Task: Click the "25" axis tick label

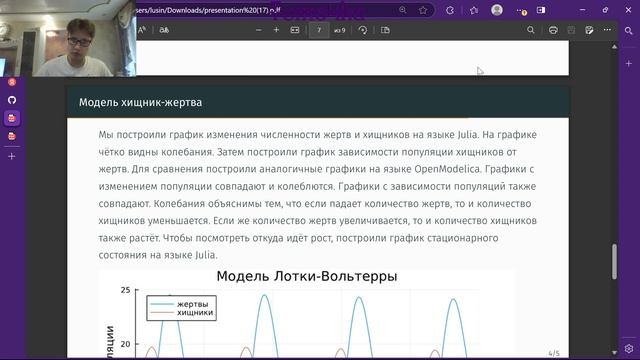Action: point(125,290)
